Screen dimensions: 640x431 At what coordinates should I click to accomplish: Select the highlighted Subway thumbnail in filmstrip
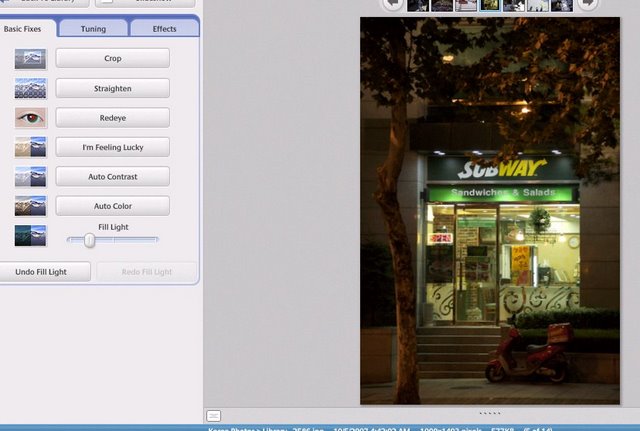489,5
